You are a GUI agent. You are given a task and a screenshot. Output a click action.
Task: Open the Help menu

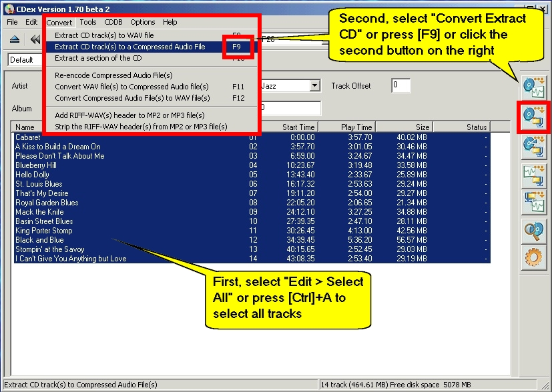click(x=170, y=22)
